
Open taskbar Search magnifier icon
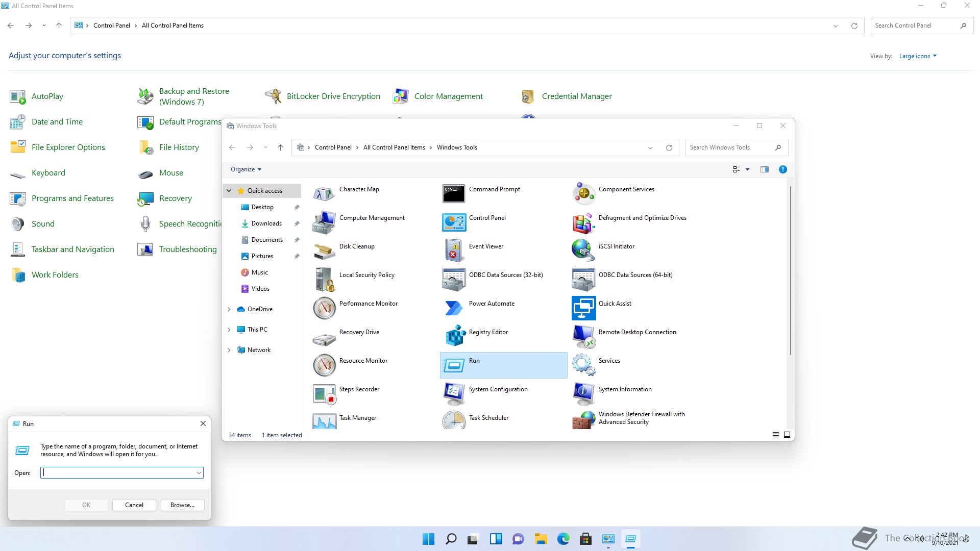(x=451, y=539)
